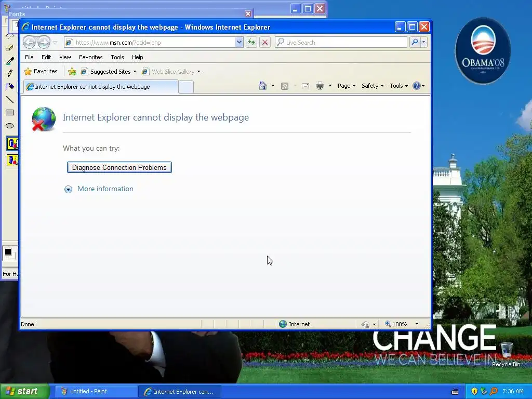Open Web Slice Gallery in Favorites bar

click(171, 72)
